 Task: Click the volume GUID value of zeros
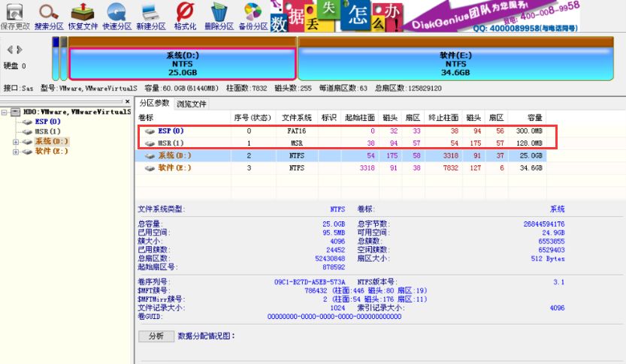334,317
